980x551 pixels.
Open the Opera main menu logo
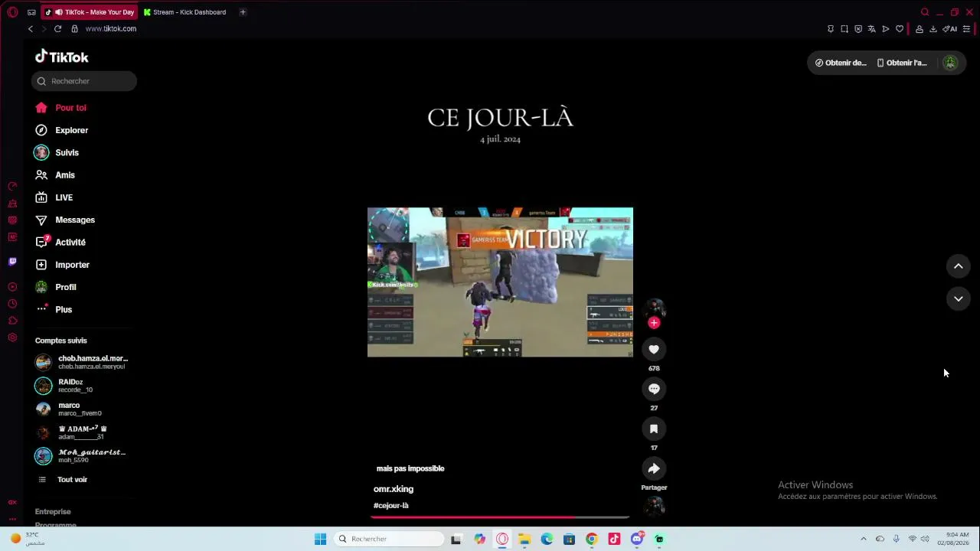coord(12,12)
